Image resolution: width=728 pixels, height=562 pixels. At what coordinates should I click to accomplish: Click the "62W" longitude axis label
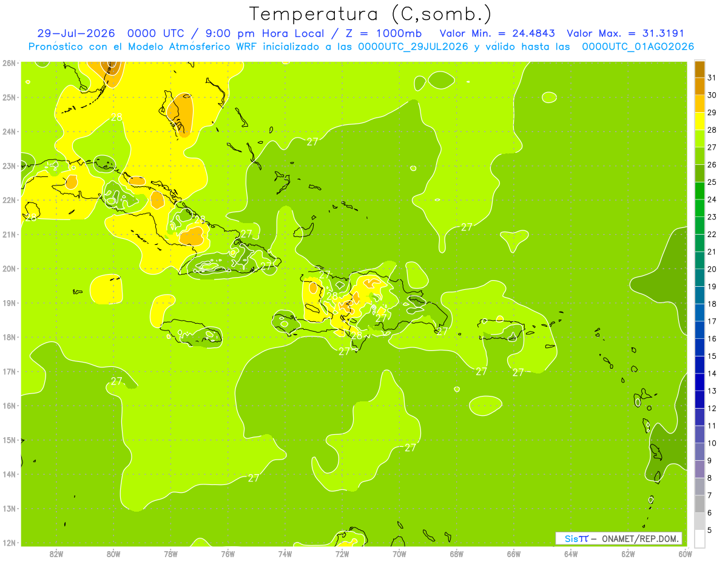pos(628,554)
